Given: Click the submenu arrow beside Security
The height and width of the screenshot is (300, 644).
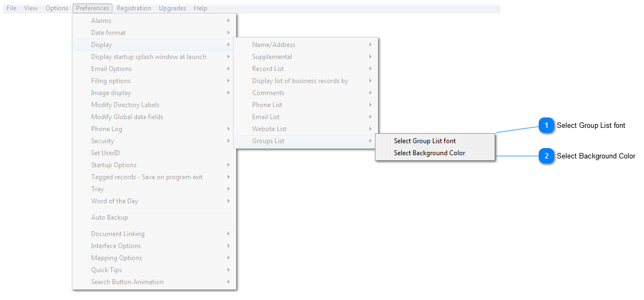Looking at the screenshot, I should (228, 141).
